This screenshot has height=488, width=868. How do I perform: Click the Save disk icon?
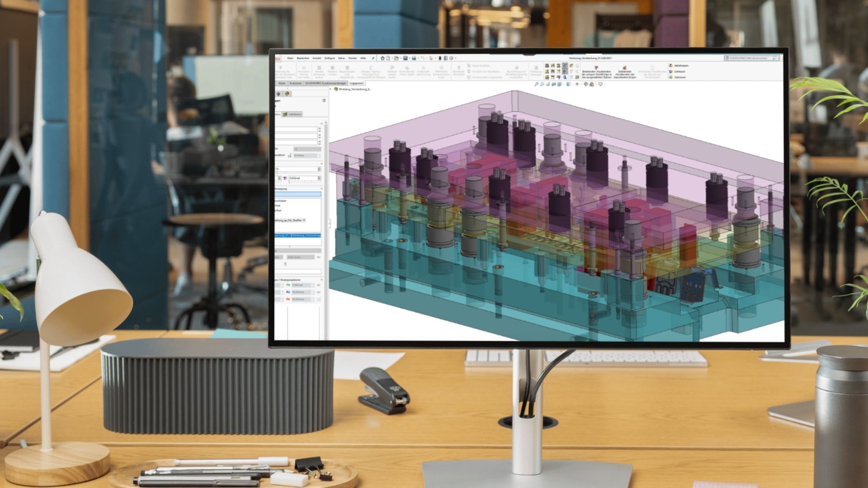(x=405, y=58)
